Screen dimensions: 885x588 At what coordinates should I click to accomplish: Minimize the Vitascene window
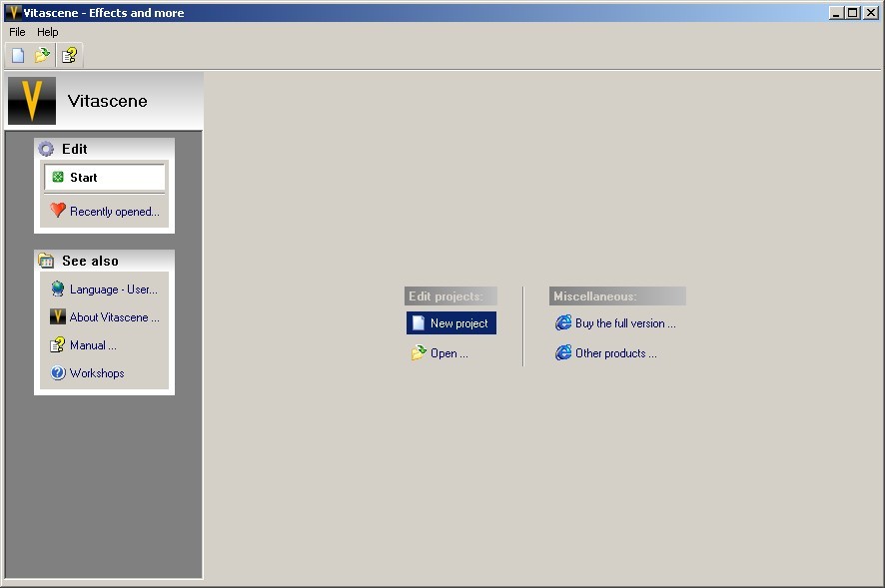pyautogui.click(x=836, y=12)
